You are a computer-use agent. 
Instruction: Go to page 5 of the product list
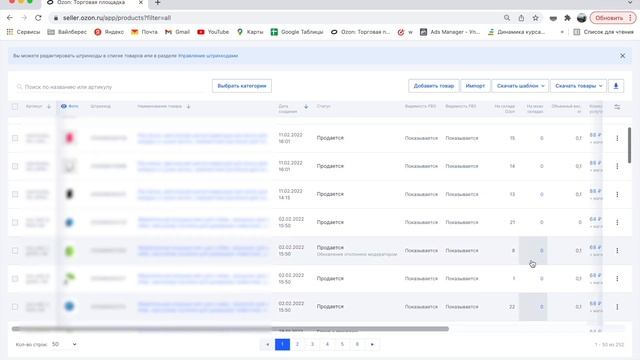tap(342, 344)
